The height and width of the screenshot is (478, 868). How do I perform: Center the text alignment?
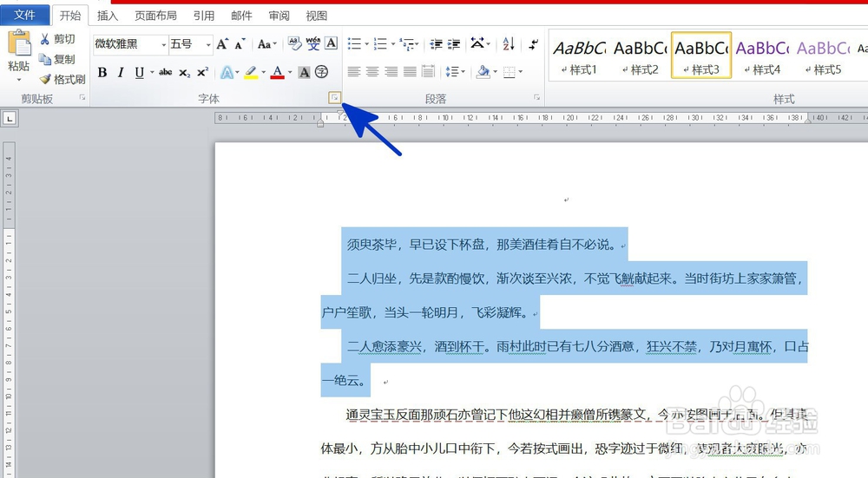pos(372,72)
